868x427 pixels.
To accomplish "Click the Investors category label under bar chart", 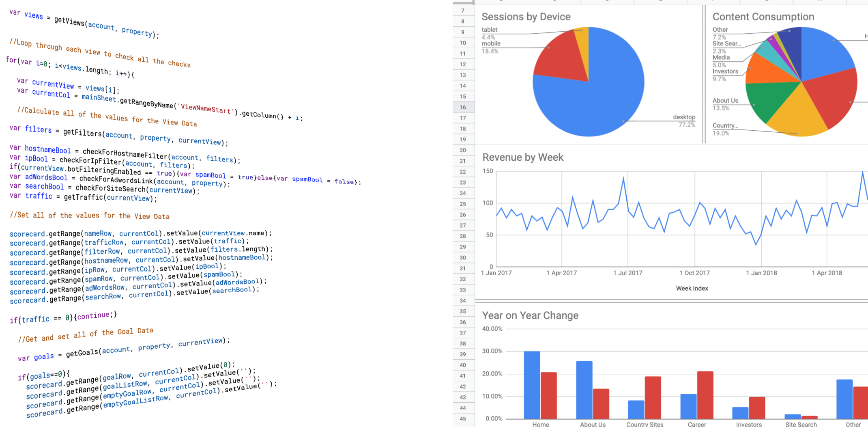I will 749,424.
